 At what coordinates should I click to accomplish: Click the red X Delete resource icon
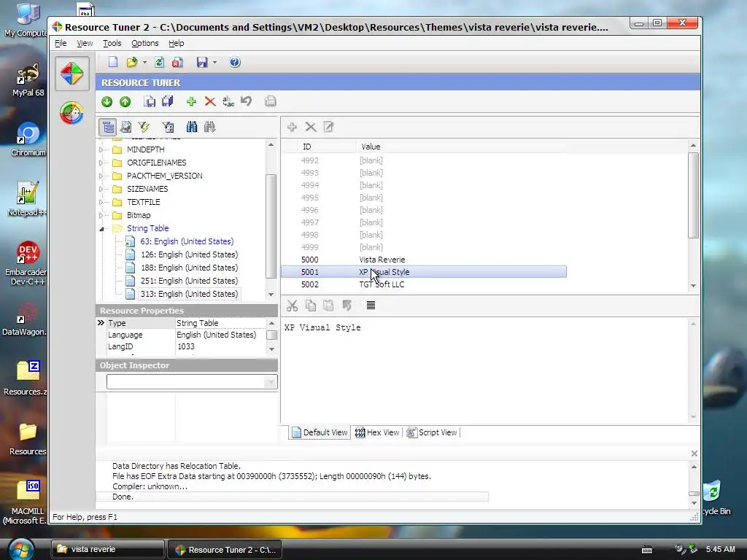(209, 101)
